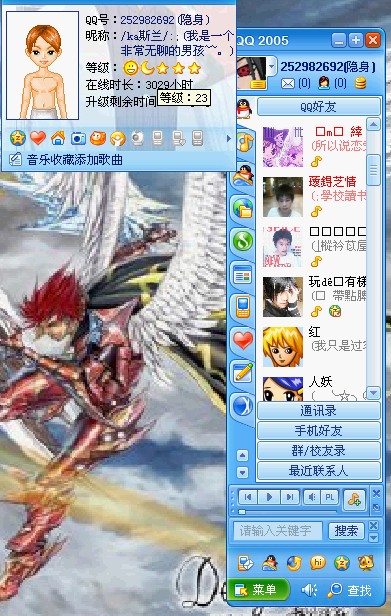Click the 请输入关键字 search input field
This screenshot has height=616, width=391.
[x=277, y=531]
